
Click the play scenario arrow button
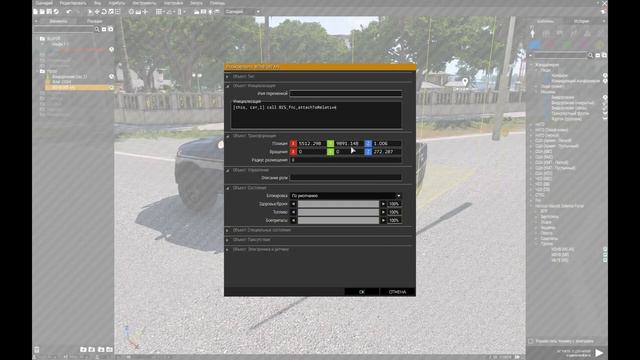pos(599,352)
